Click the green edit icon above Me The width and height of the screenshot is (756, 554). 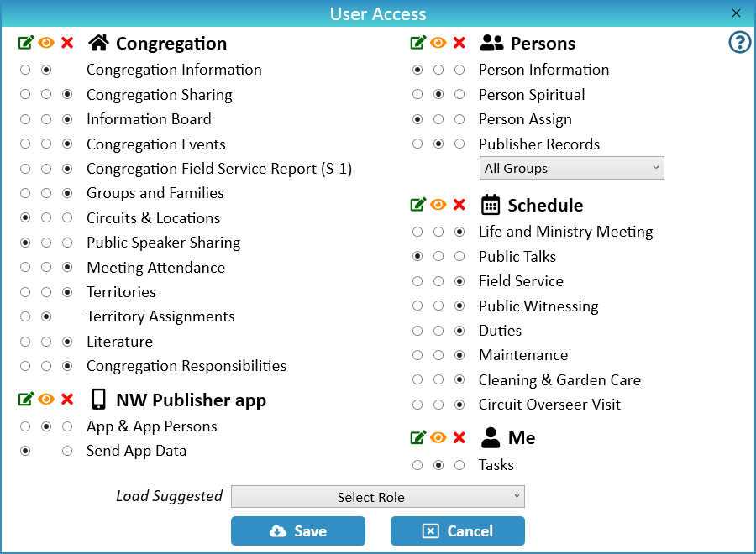tap(417, 437)
